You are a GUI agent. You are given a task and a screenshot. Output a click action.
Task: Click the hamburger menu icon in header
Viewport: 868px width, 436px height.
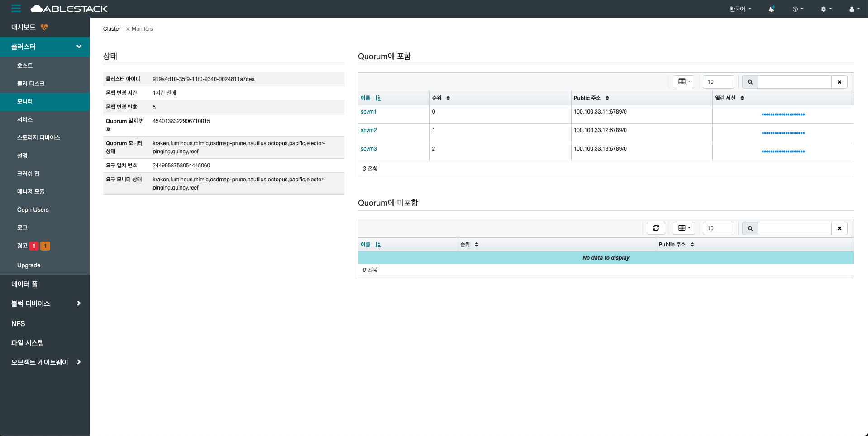(16, 9)
